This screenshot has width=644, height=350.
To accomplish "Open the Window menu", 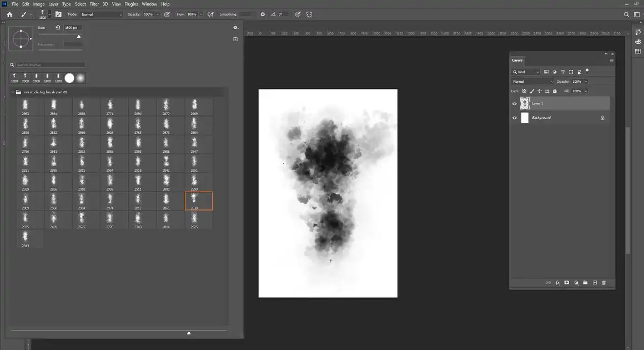I will coord(149,4).
